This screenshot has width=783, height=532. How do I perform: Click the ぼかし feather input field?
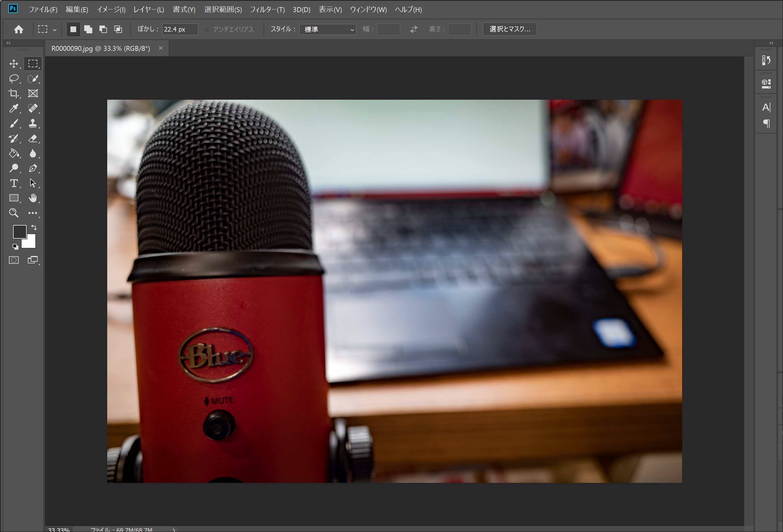(x=180, y=29)
